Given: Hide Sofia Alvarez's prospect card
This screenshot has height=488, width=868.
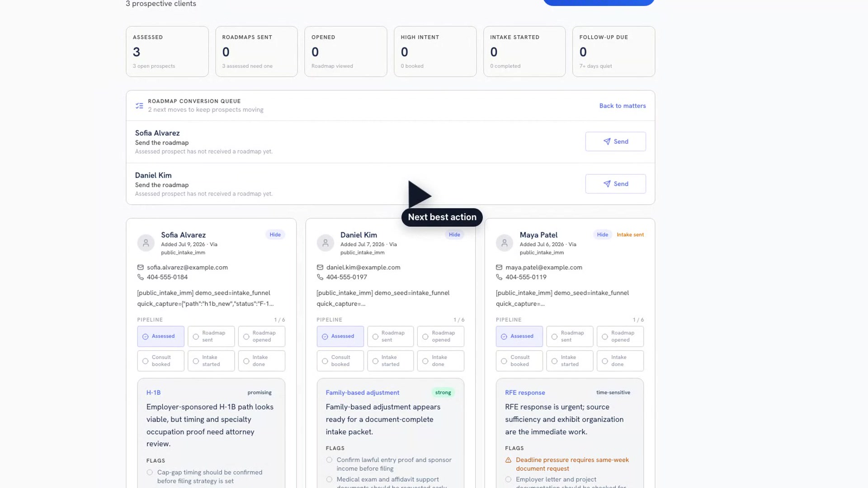Looking at the screenshot, I should pyautogui.click(x=275, y=235).
